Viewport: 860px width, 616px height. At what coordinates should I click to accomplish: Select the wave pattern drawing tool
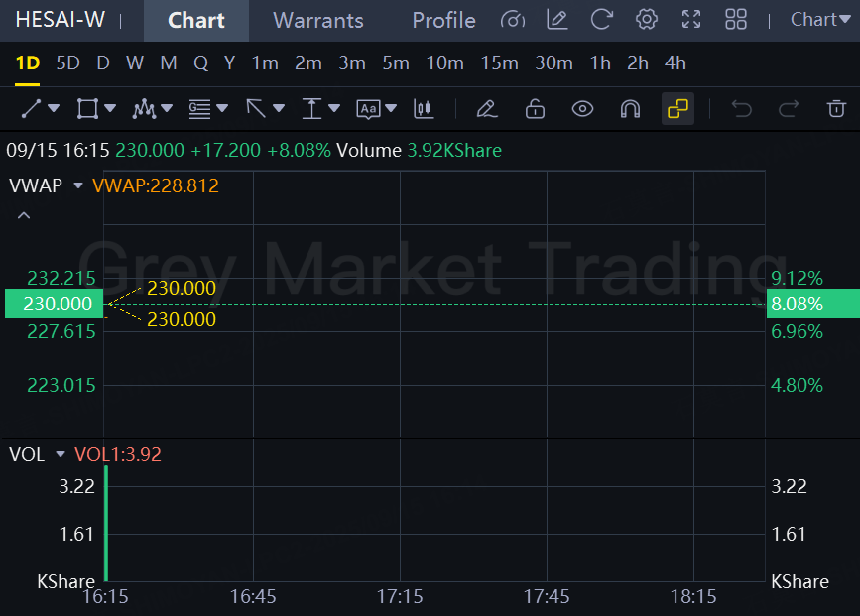[144, 108]
